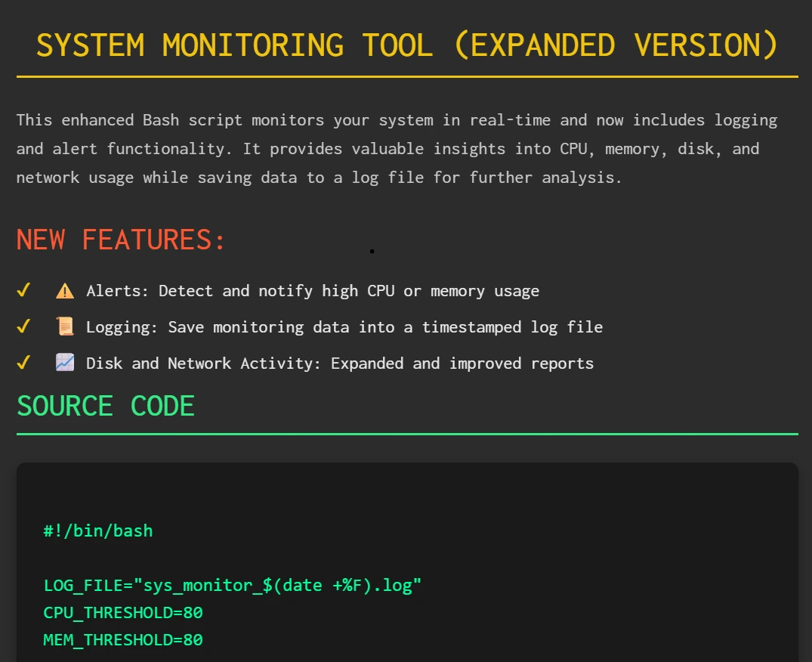Click the Logging feature description text

click(x=345, y=326)
